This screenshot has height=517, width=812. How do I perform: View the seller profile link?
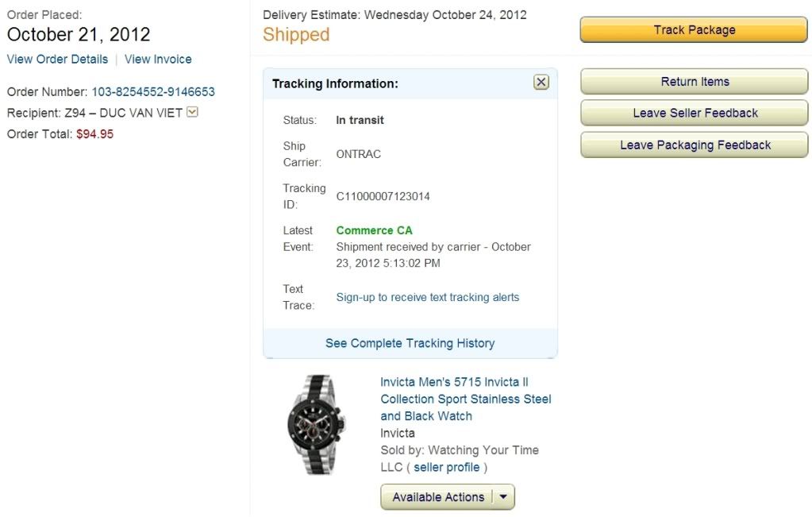pyautogui.click(x=446, y=467)
